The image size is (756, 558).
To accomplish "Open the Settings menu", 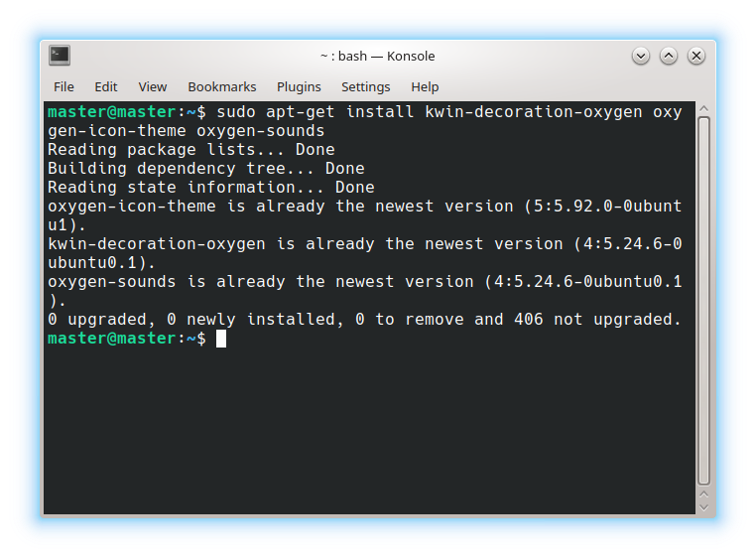I will point(365,87).
